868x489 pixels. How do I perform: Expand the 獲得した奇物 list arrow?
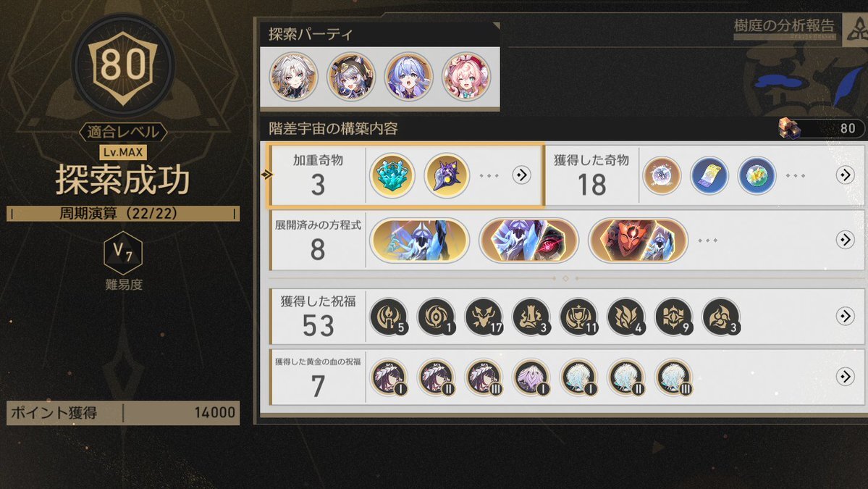[x=845, y=175]
